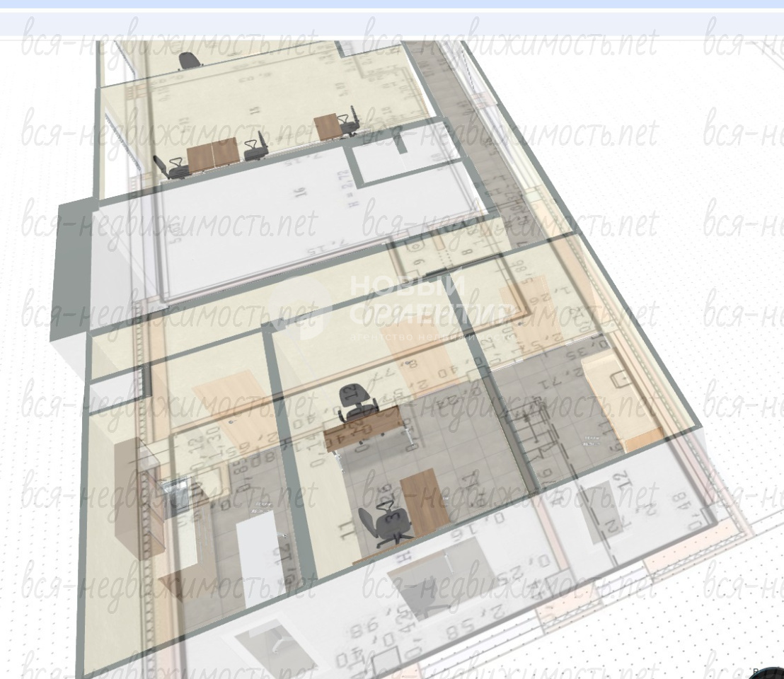Select the chair left of the double desk
The width and height of the screenshot is (784, 679).
coord(168,166)
